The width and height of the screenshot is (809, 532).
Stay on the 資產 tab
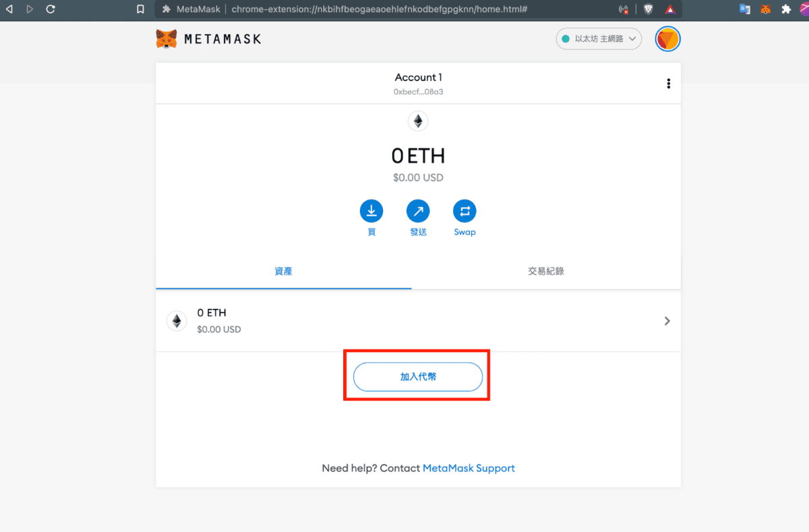(x=283, y=271)
